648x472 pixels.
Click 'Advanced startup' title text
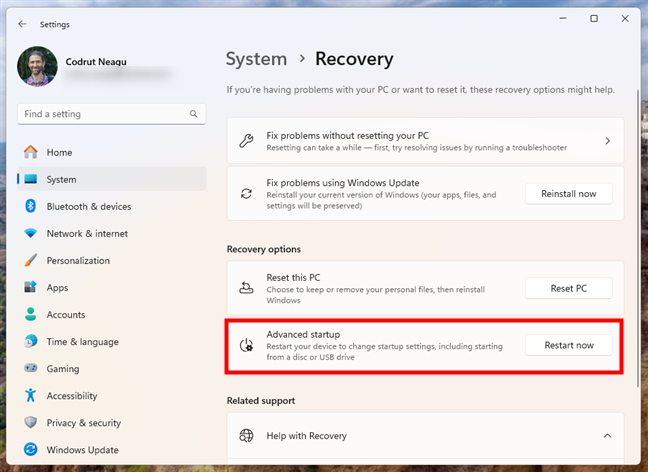coord(303,334)
